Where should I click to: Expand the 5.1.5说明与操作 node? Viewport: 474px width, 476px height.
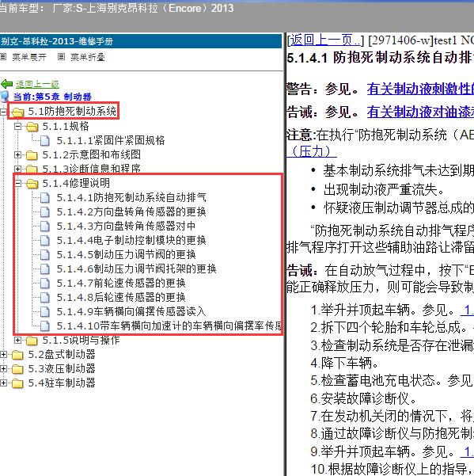point(18,341)
